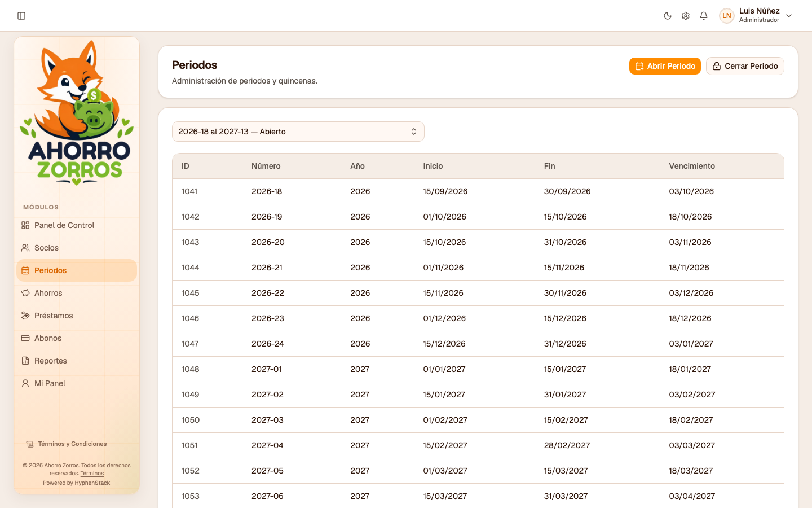This screenshot has height=508, width=812.
Task: Click the Reportes document icon
Action: pos(25,361)
